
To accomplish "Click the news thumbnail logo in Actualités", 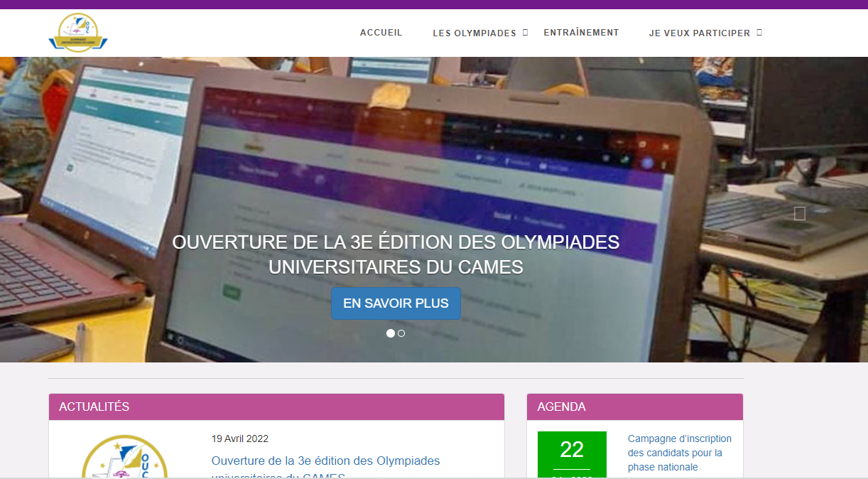I will (124, 456).
